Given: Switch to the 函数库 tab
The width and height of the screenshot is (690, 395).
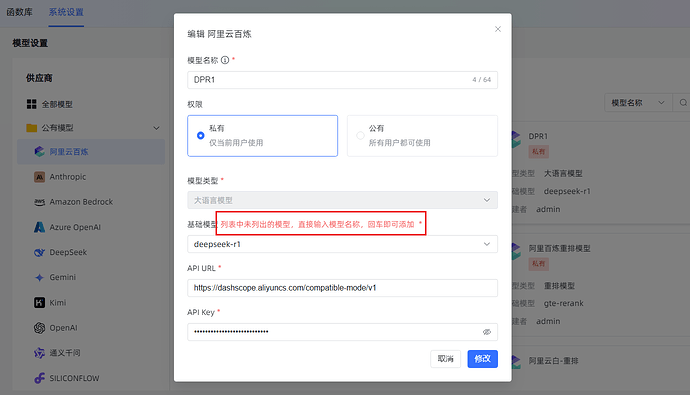Looking at the screenshot, I should [19, 12].
